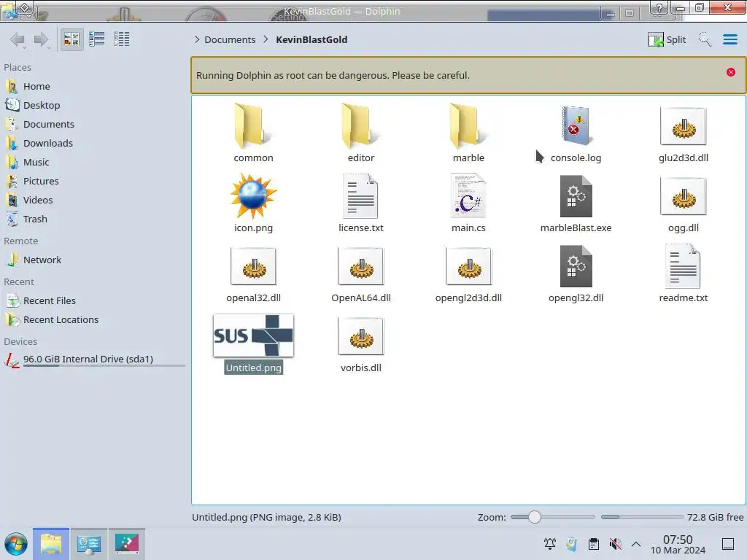Dismiss the root warning message

[x=731, y=72]
